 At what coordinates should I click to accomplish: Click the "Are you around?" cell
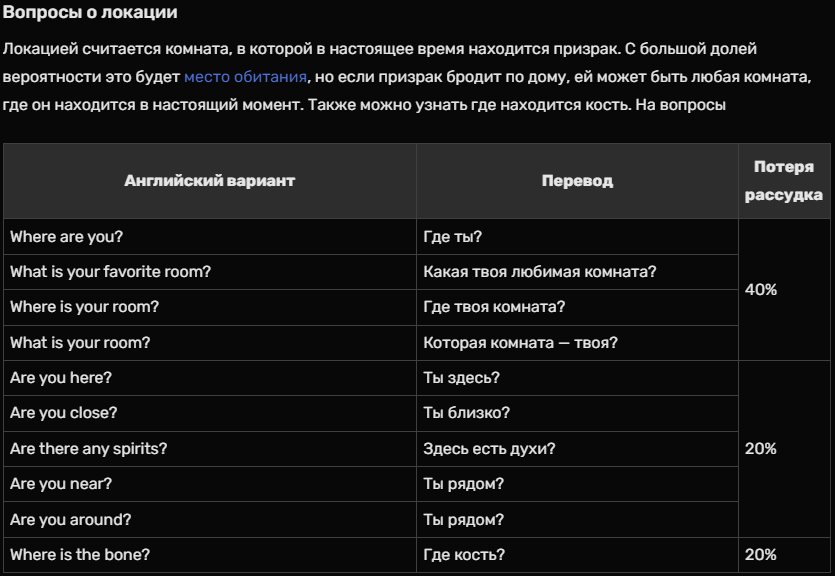70,520
